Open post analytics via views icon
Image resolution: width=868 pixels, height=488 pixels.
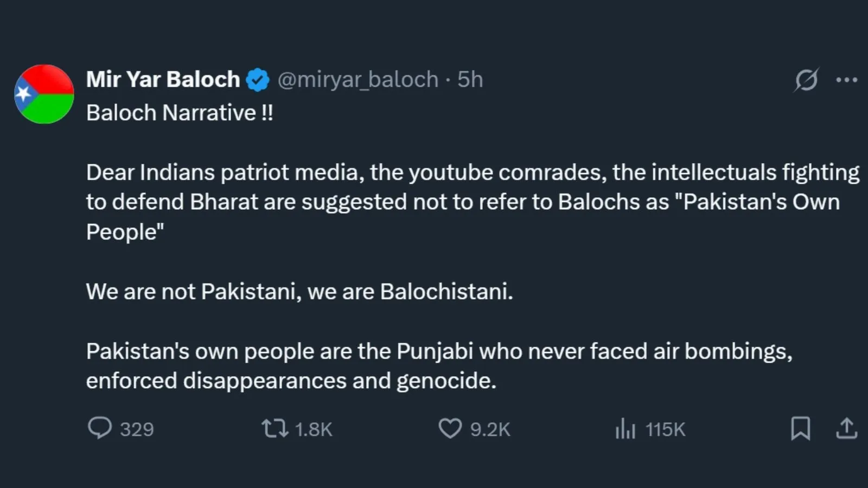click(x=625, y=428)
